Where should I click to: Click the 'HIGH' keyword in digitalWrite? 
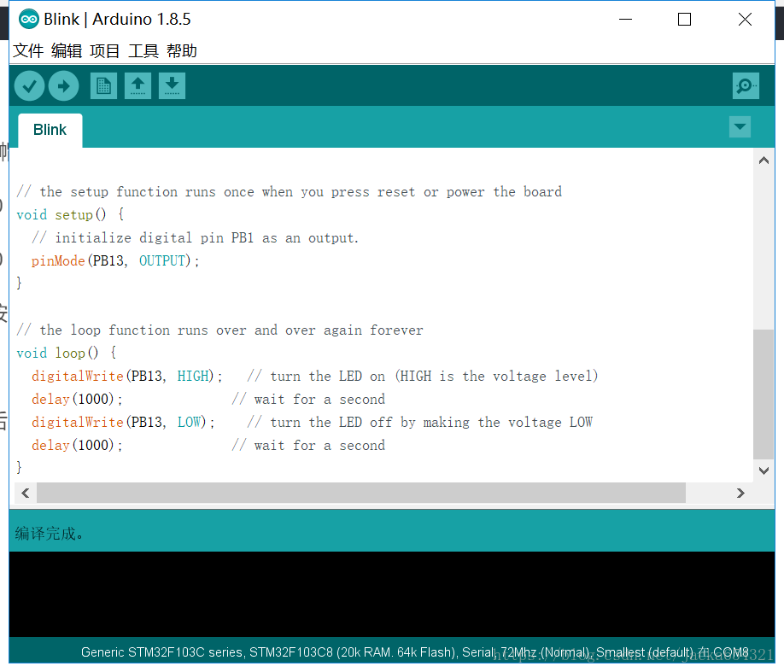pyautogui.click(x=193, y=376)
